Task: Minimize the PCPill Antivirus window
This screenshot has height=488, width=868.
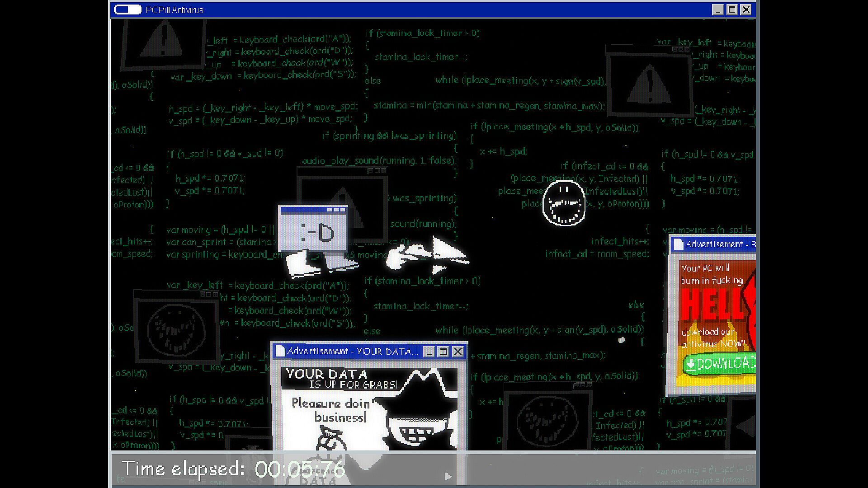Action: click(x=717, y=9)
